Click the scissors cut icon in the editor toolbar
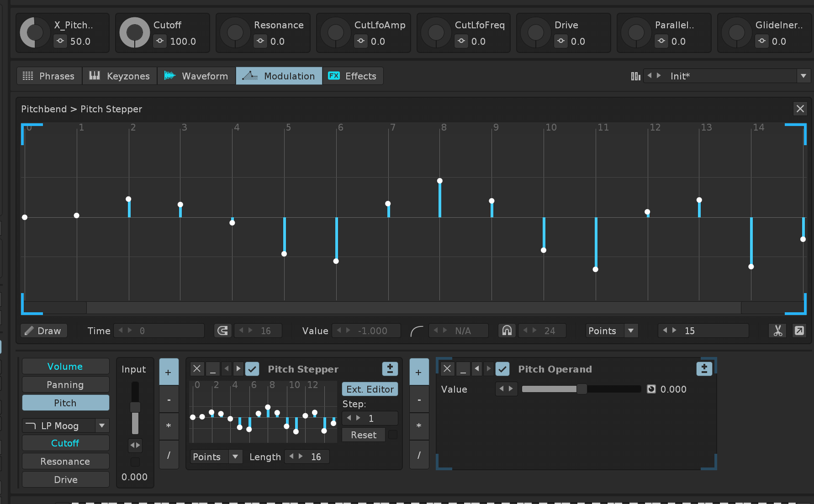Image resolution: width=814 pixels, height=504 pixels. [777, 331]
